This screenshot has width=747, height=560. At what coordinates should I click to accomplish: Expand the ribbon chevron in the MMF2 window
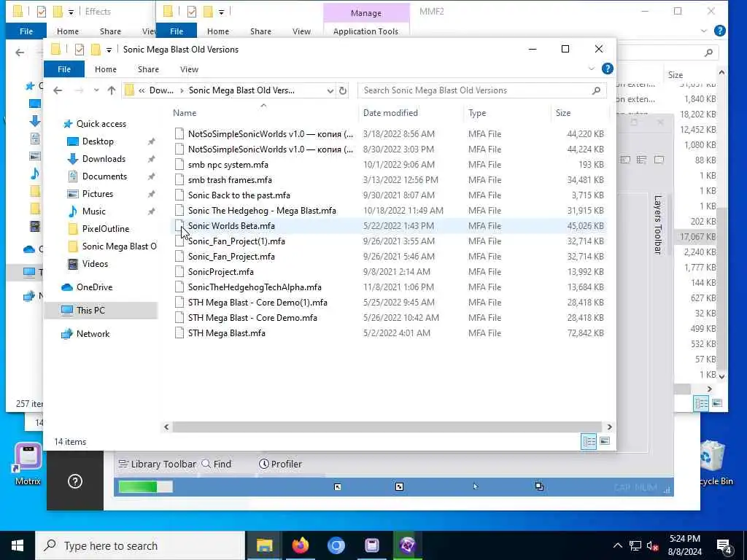pyautogui.click(x=704, y=31)
